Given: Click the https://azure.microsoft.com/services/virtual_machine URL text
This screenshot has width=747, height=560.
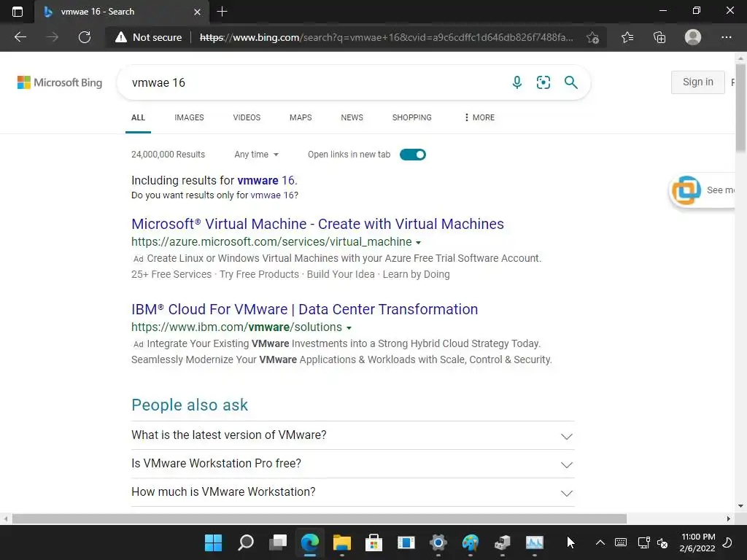Looking at the screenshot, I should [x=271, y=242].
